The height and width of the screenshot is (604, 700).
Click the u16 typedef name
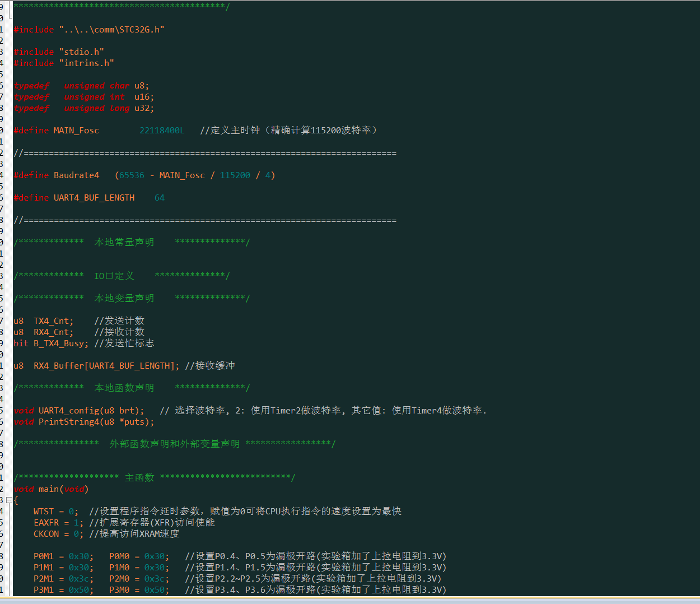[142, 97]
